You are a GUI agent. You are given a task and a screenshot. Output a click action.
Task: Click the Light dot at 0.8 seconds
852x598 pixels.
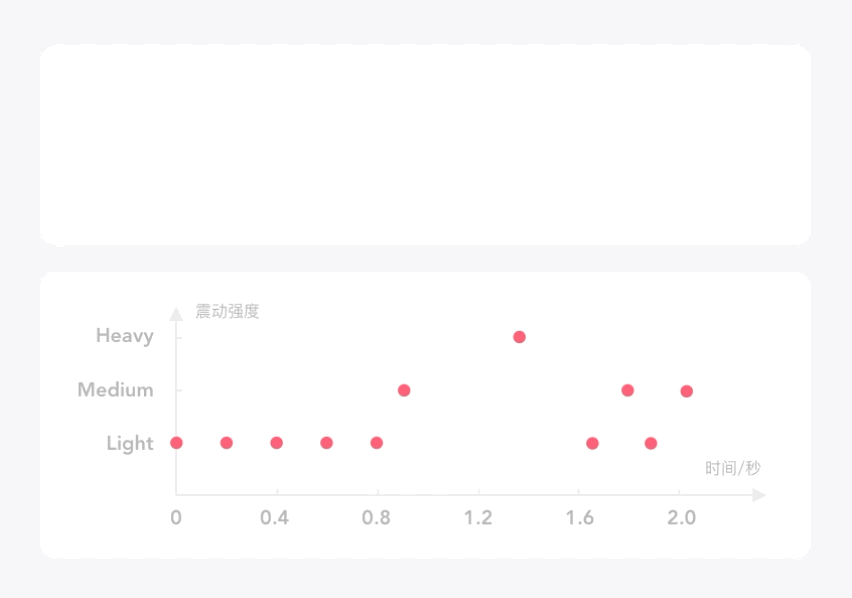pyautogui.click(x=377, y=443)
